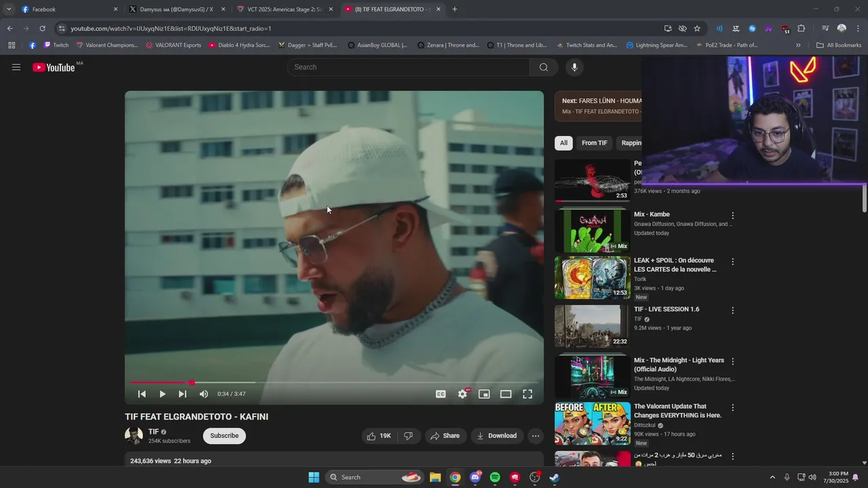Close the TIF FEAT ELGRANDETOTO tab
Viewport: 868px width, 488px height.
(439, 9)
